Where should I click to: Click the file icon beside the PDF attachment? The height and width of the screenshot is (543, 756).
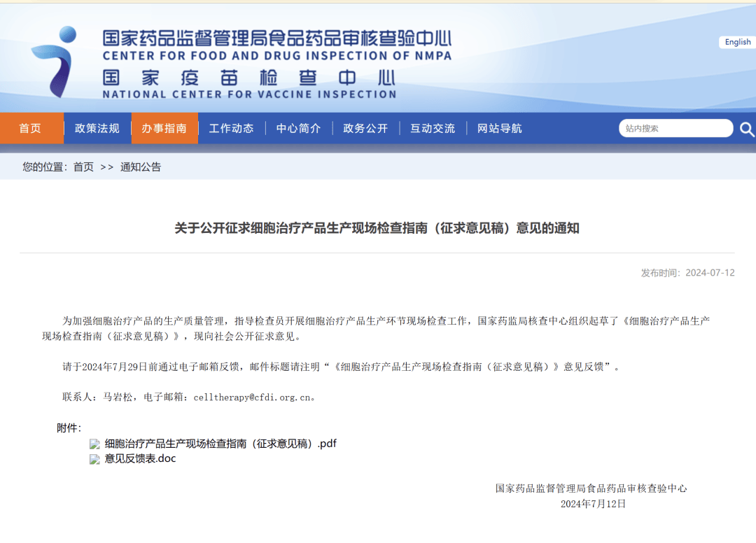(x=94, y=444)
